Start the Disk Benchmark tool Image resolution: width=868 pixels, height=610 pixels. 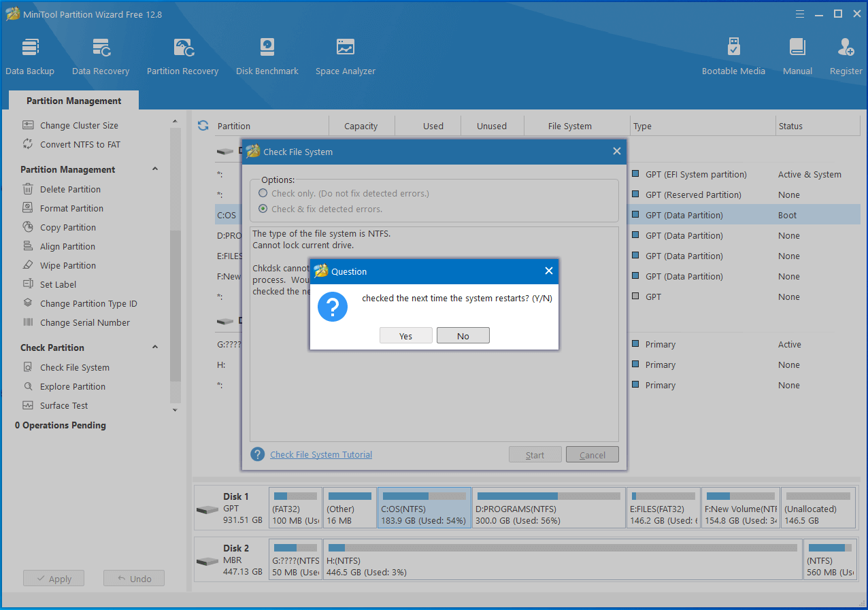(x=267, y=57)
